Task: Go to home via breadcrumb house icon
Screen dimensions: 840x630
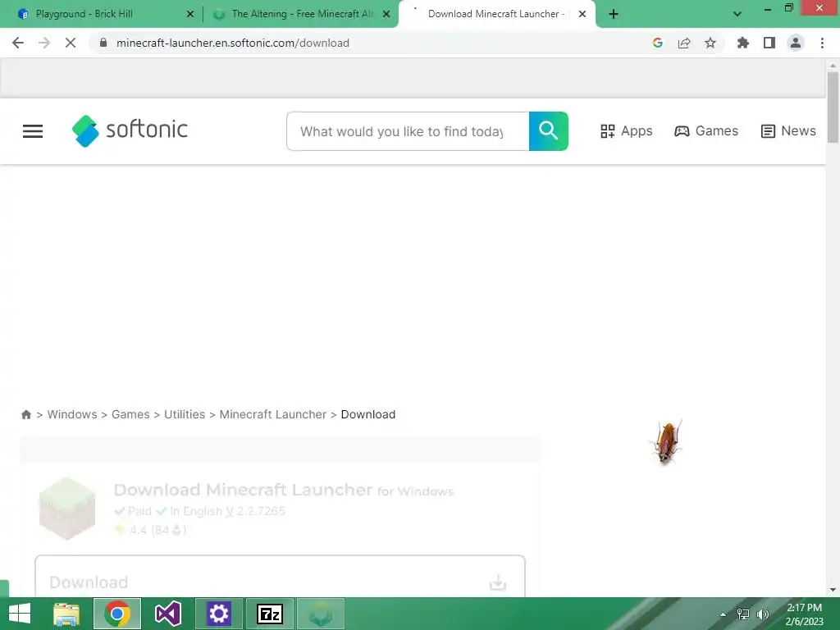Action: (26, 414)
